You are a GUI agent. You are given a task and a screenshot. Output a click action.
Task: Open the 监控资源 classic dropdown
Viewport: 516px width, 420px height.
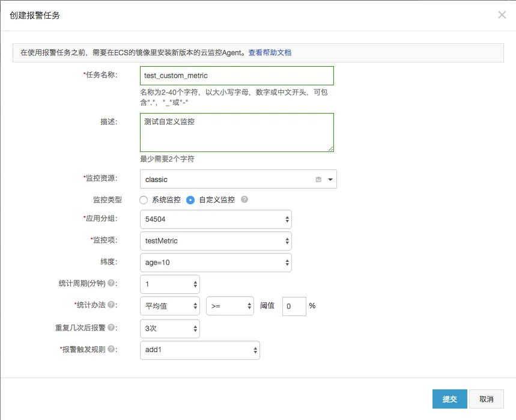pyautogui.click(x=238, y=180)
